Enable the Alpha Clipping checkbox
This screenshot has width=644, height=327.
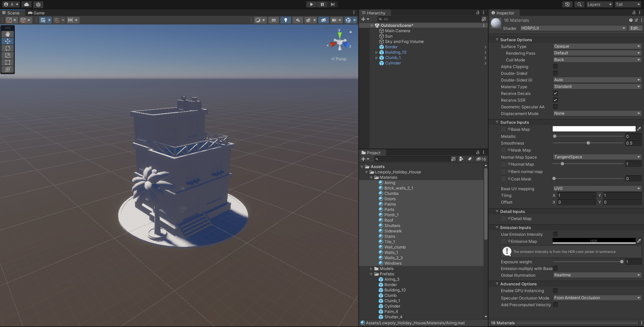[x=555, y=67]
